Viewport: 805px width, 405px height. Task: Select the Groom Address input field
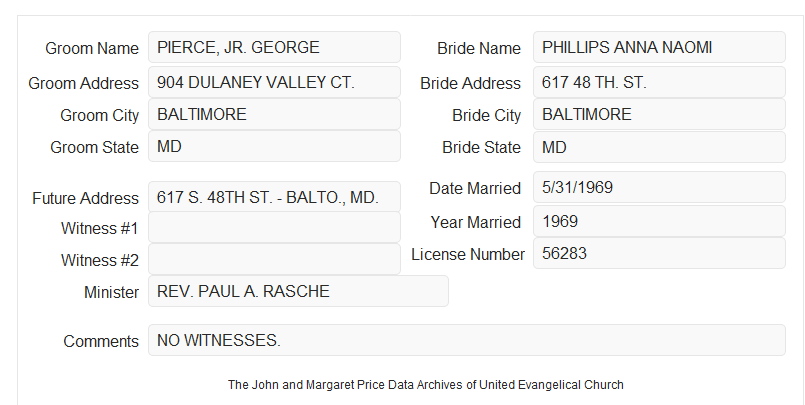(274, 82)
